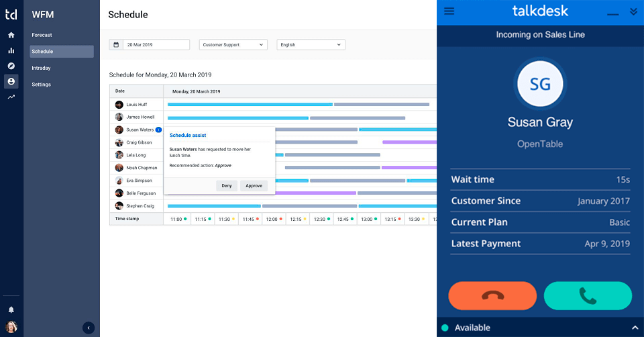Click the calendar icon beside date field

(116, 45)
